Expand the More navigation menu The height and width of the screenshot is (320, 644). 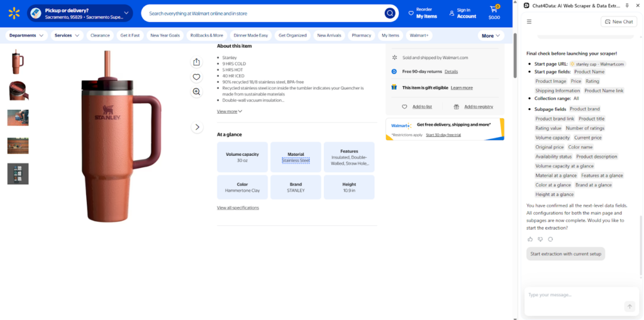[491, 36]
